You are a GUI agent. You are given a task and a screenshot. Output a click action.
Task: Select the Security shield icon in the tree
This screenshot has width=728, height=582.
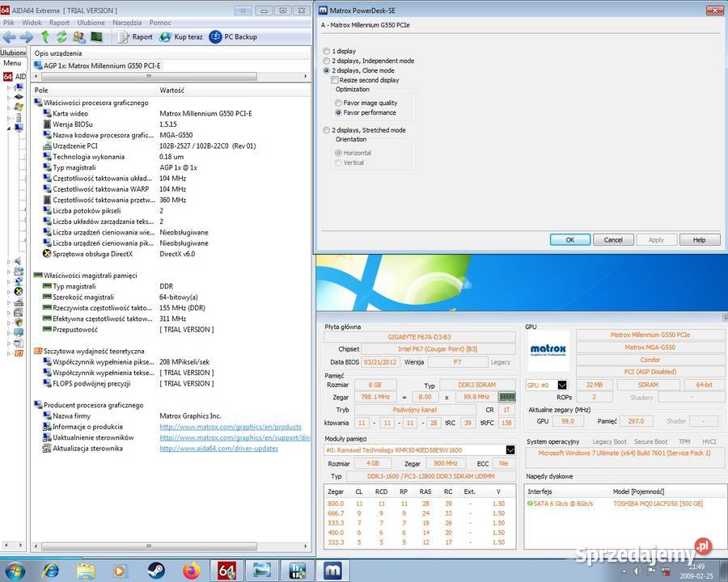[x=19, y=322]
